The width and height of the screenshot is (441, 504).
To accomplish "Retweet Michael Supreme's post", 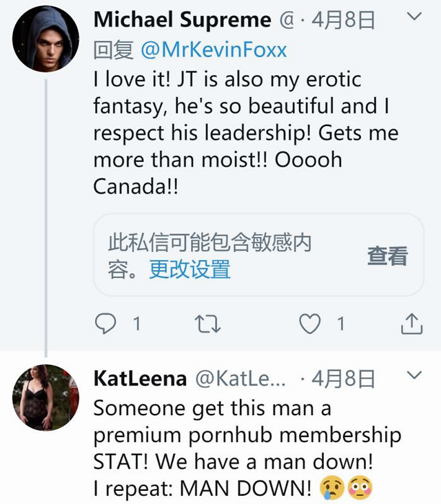I will coord(206,323).
